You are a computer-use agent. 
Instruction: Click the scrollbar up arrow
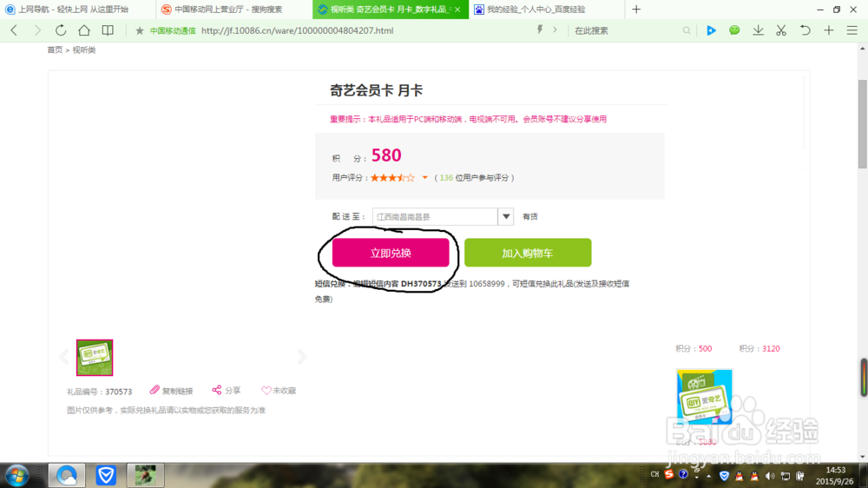click(863, 49)
